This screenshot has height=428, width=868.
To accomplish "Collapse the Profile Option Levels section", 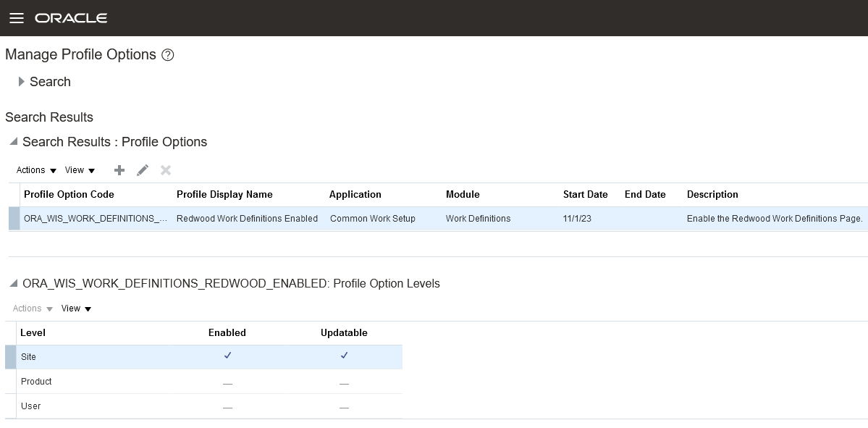I will coord(12,283).
